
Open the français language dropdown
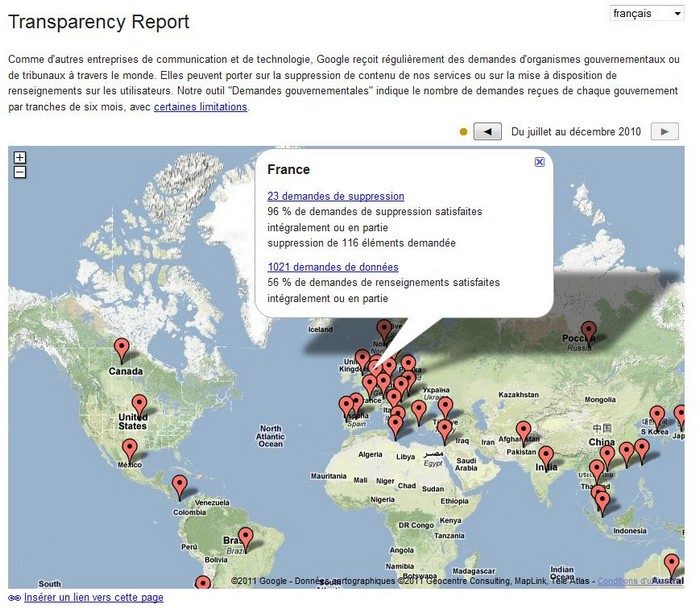(x=647, y=13)
